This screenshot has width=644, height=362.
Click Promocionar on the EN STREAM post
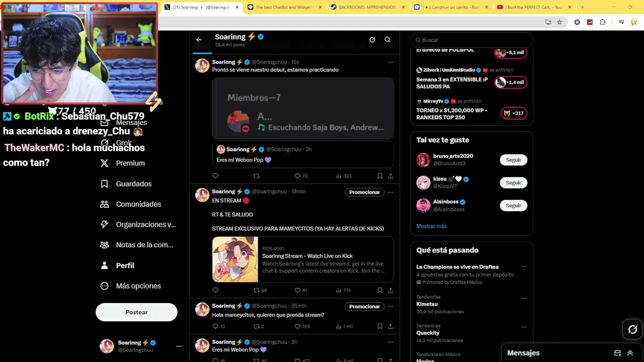364,192
